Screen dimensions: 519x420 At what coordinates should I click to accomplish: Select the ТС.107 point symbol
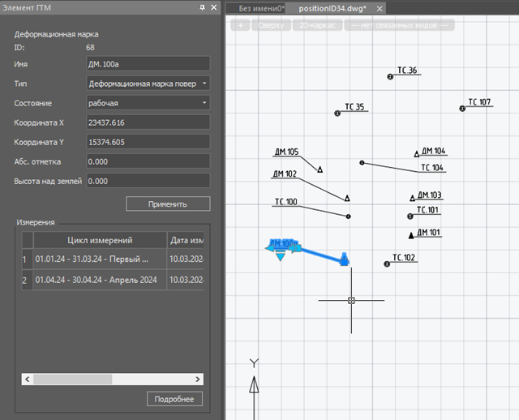(462, 108)
